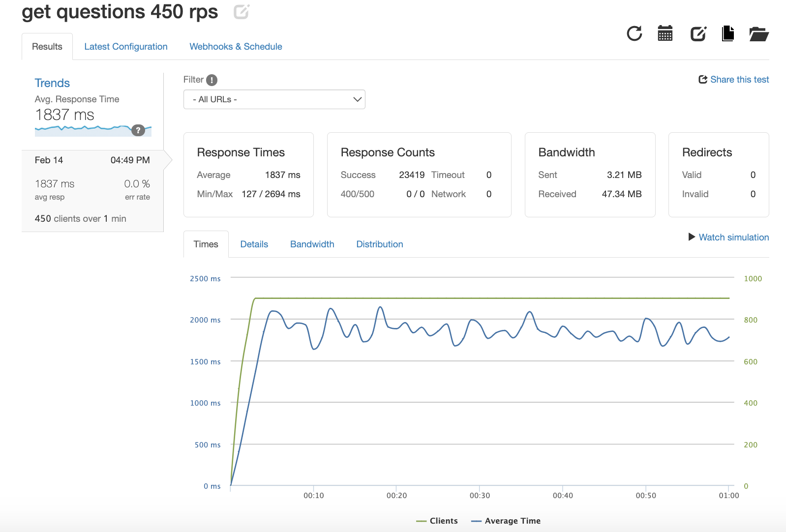The image size is (786, 532).
Task: Click the Avg. Response Time sparkline chart
Action: pos(93,131)
